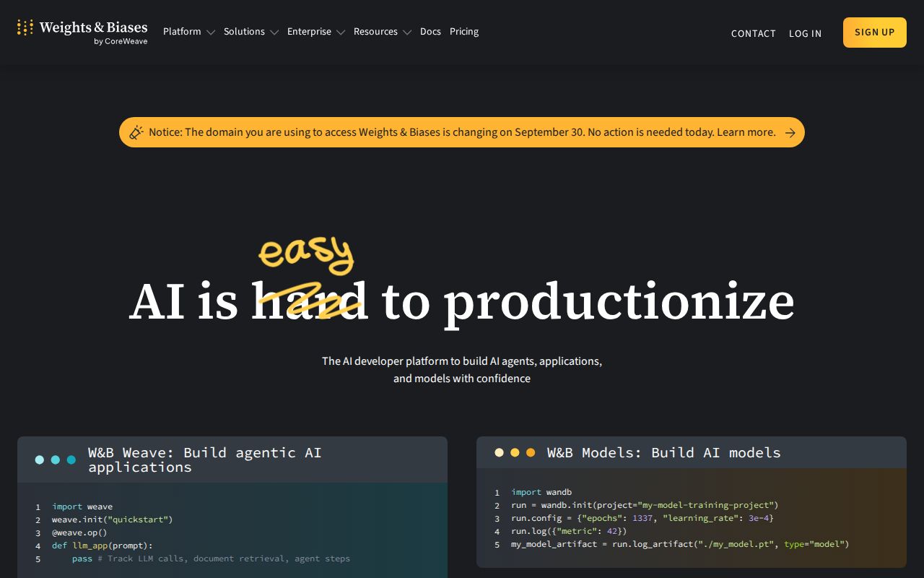The width and height of the screenshot is (924, 578).
Task: Click the W&B Weave card title
Action: click(205, 460)
